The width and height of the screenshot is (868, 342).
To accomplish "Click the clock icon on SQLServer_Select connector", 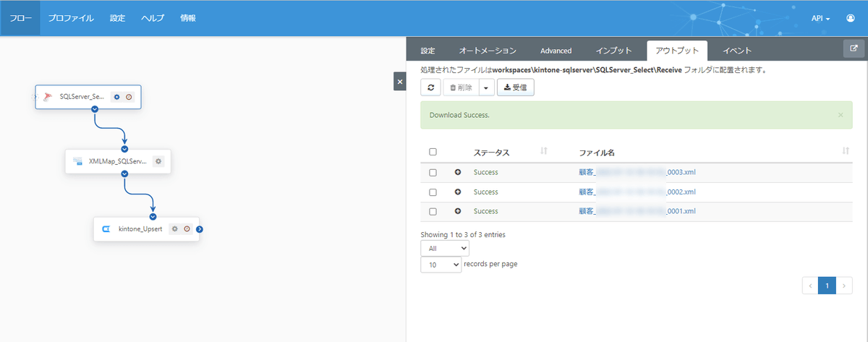I will (129, 96).
